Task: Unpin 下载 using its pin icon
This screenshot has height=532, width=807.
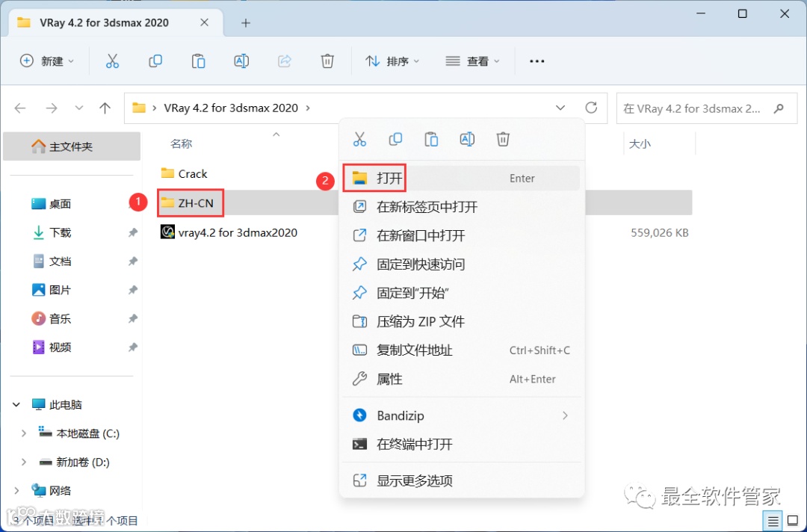Action: point(132,232)
